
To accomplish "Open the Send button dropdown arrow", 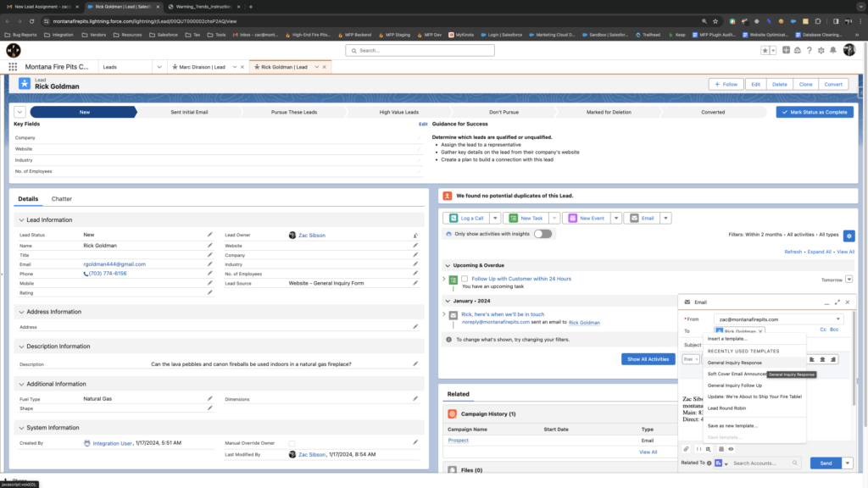I will click(x=847, y=463).
